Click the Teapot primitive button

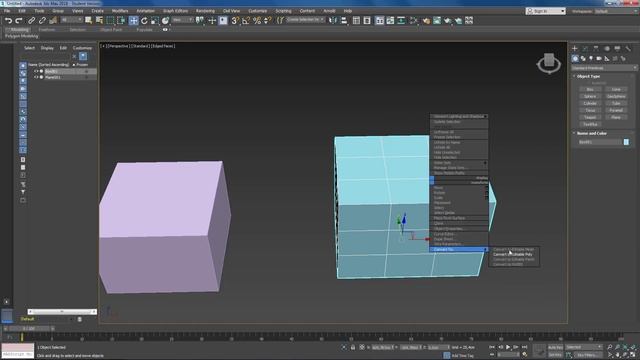[590, 117]
